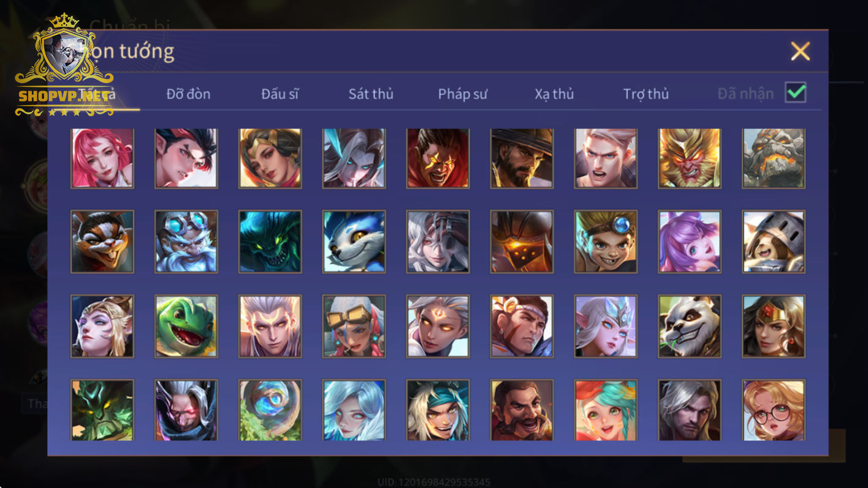Pick the girl with round glasses
This screenshot has height=488, width=868.
[x=774, y=410]
